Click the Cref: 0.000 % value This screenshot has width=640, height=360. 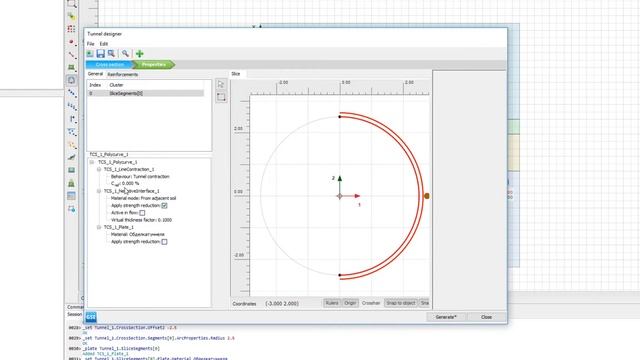point(125,184)
